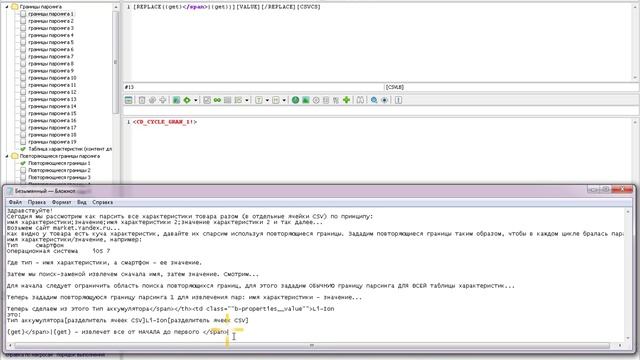Click the gray document icon near the plus
This screenshot has height=360, width=640.
(x=326, y=100)
